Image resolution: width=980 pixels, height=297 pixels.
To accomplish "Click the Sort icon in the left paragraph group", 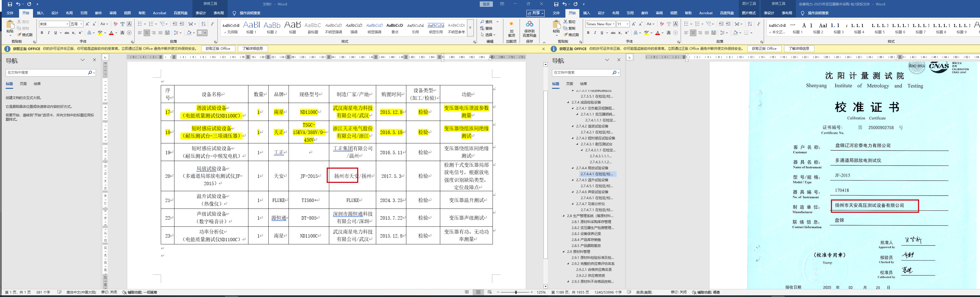I will (203, 24).
